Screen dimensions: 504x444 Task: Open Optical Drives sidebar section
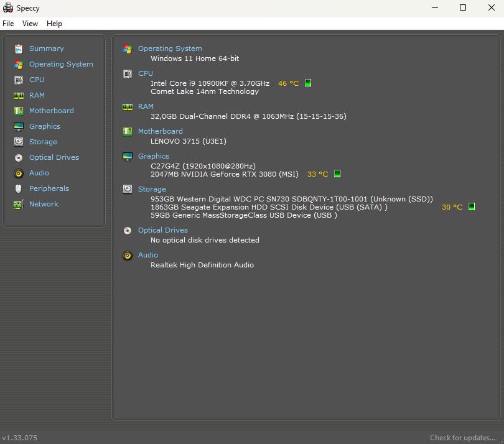[54, 157]
